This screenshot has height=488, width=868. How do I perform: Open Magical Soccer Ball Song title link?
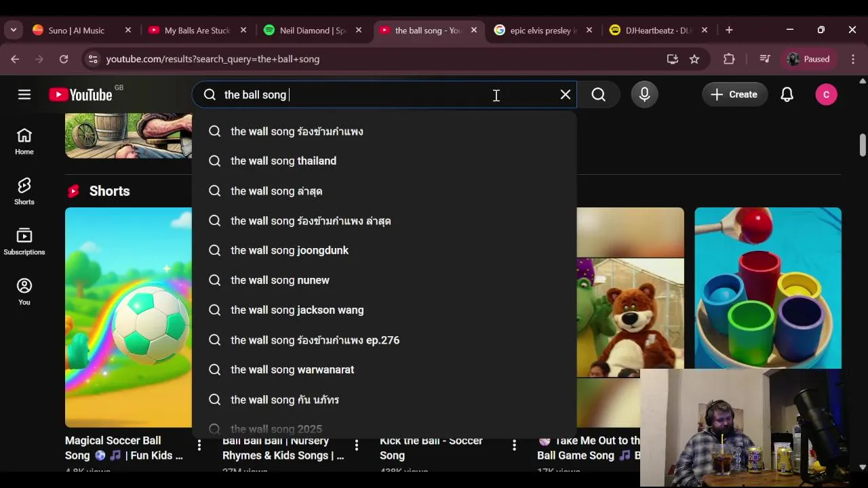[x=124, y=448]
